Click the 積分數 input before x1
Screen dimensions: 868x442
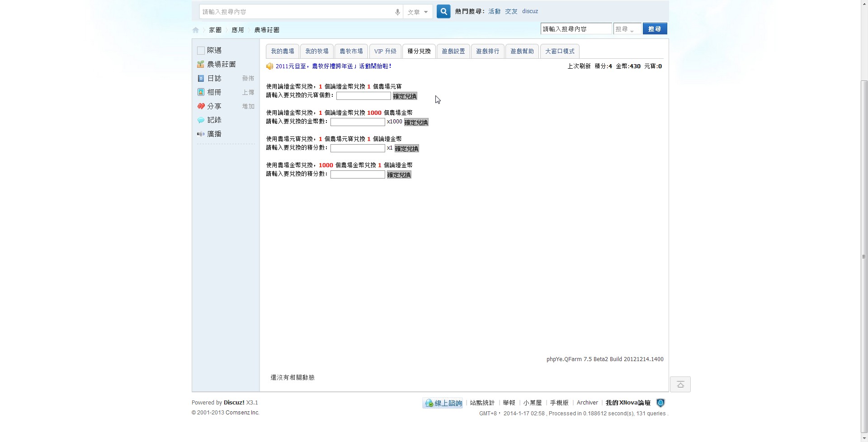358,148
